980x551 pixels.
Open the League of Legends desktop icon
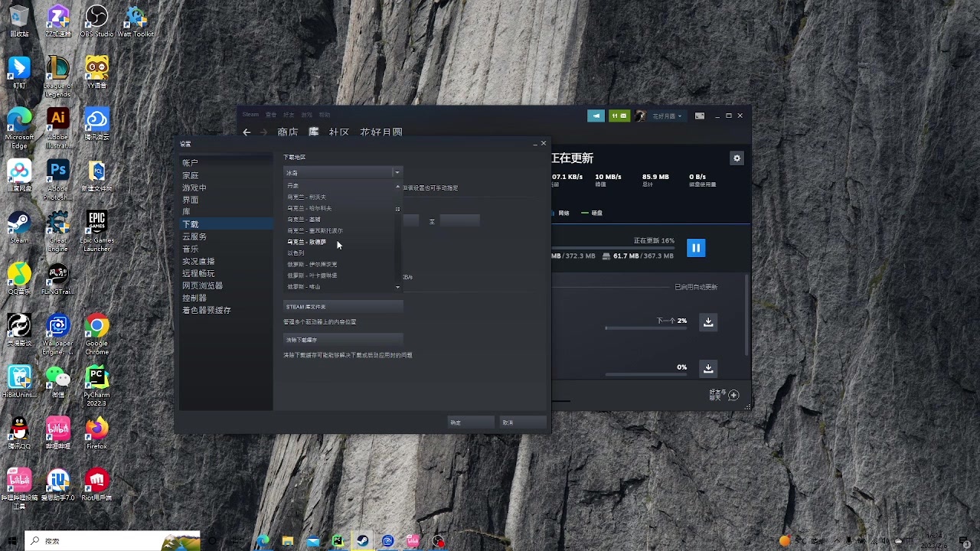click(x=57, y=75)
